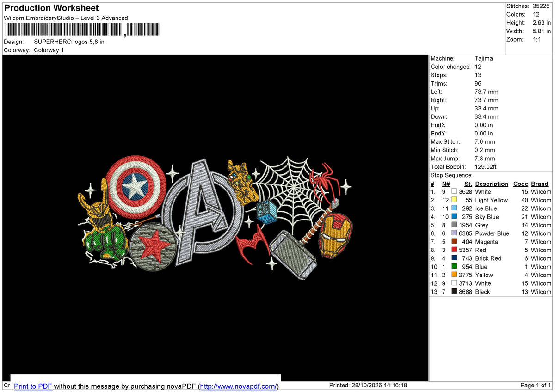Choose the Magenta thread swatch
Image resolution: width=555 pixels, height=392 pixels.
click(454, 242)
